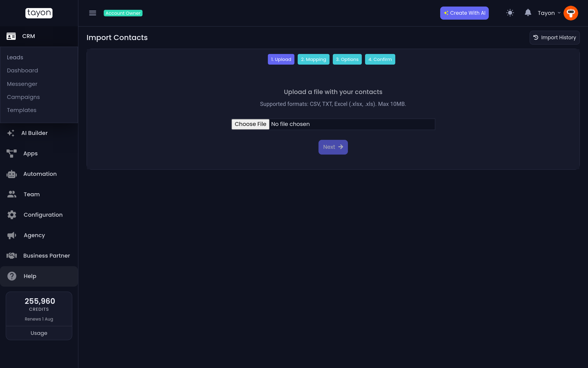Toggle the hamburger sidebar menu
This screenshot has width=588, height=368.
point(92,13)
